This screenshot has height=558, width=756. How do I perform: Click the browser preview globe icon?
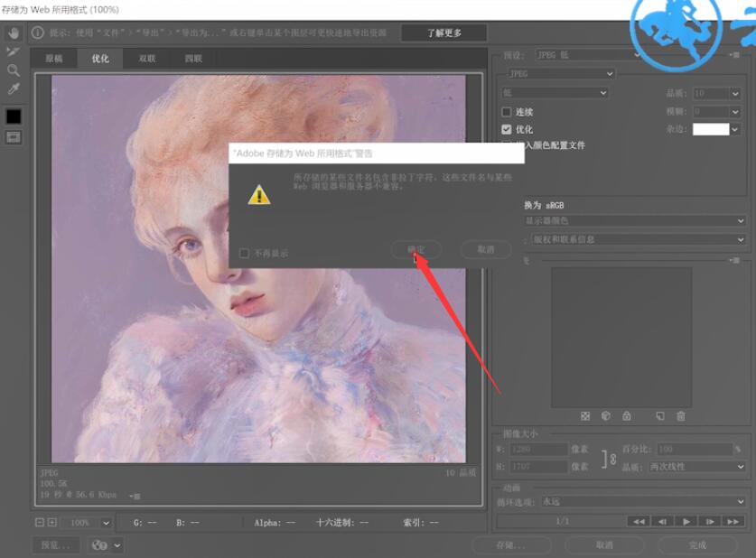tap(99, 545)
